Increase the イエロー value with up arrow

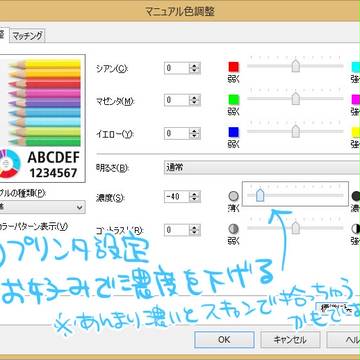coord(195,131)
